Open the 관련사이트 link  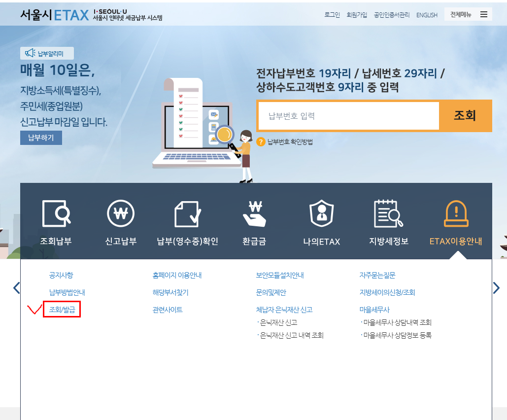click(x=168, y=310)
